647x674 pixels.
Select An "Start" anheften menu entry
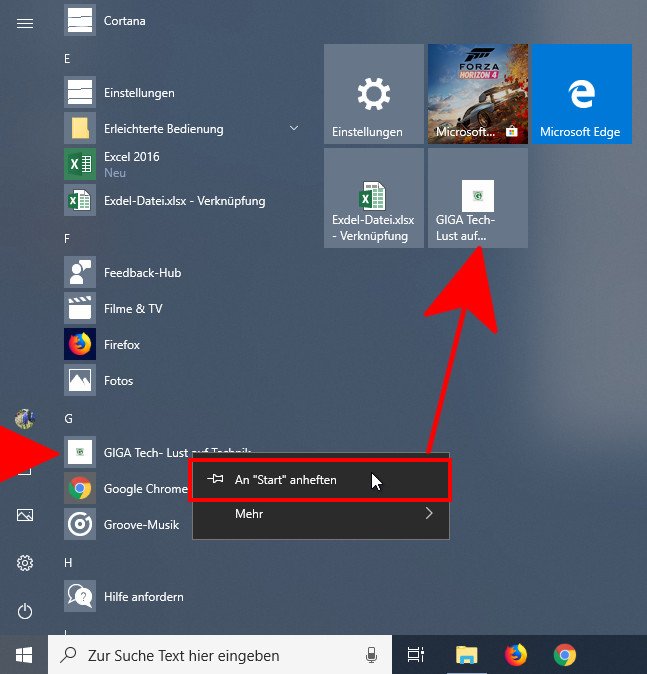point(321,480)
